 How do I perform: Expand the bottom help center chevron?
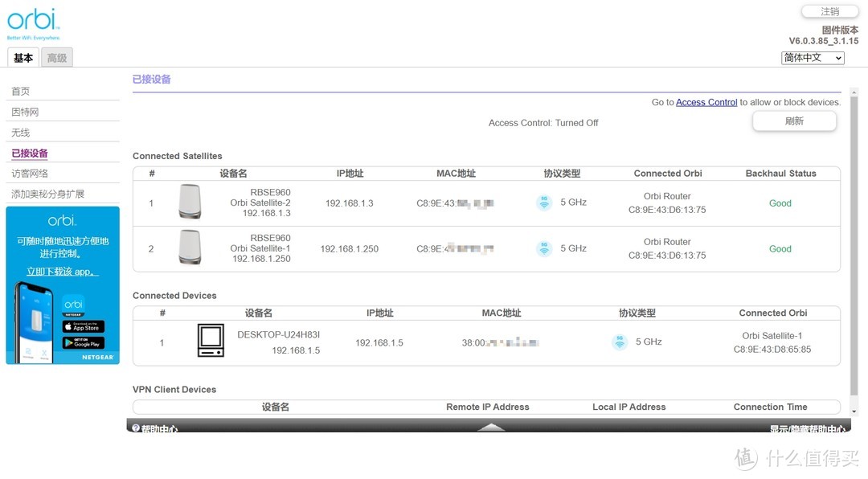[490, 427]
